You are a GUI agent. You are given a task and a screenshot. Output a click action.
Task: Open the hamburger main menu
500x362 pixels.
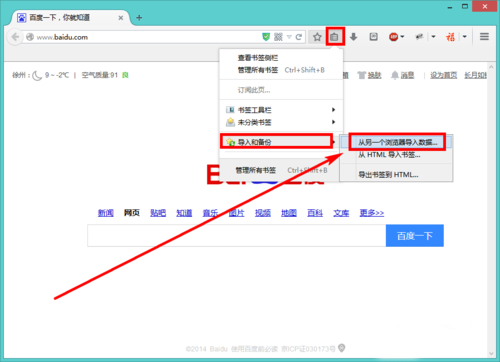(484, 37)
